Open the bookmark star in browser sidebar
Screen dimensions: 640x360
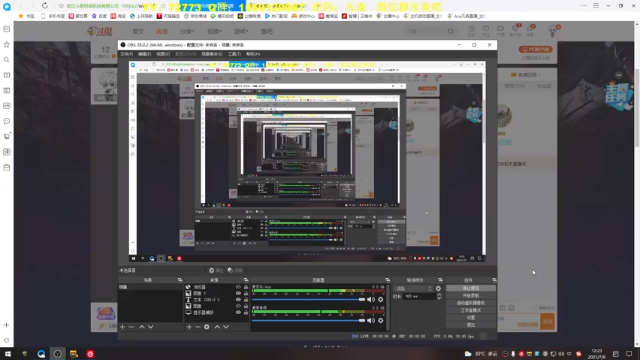7,44
